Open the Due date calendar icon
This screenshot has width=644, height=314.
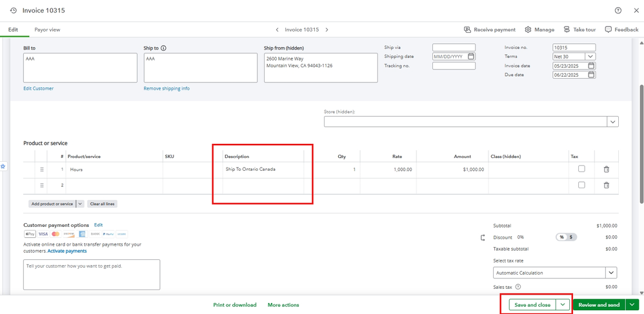pos(592,75)
